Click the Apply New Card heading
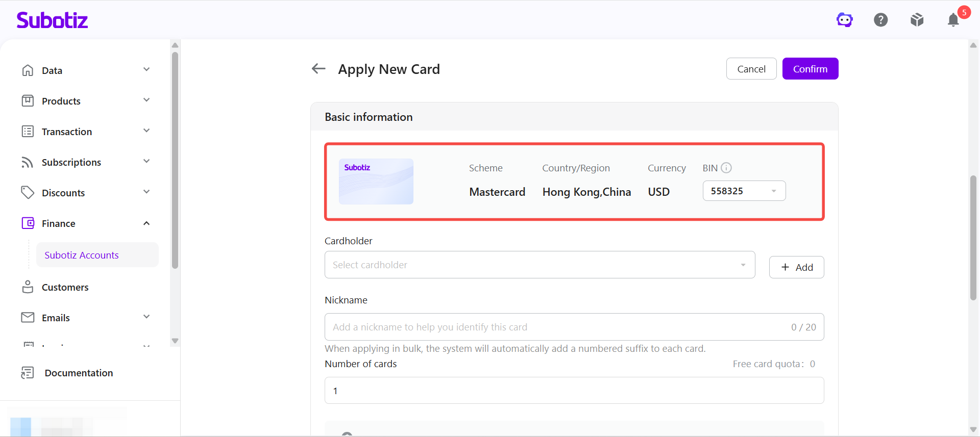The width and height of the screenshot is (980, 437). tap(389, 69)
